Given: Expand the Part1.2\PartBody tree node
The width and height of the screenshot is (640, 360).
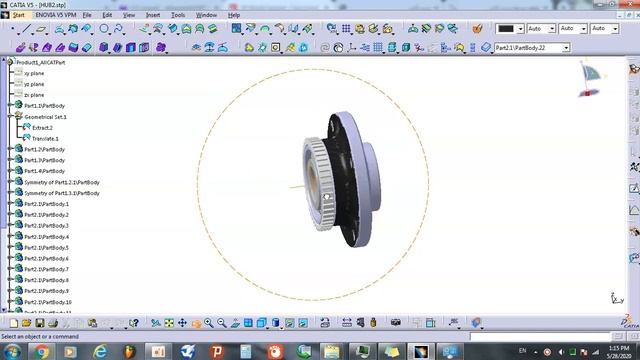Looking at the screenshot, I should 10,149.
